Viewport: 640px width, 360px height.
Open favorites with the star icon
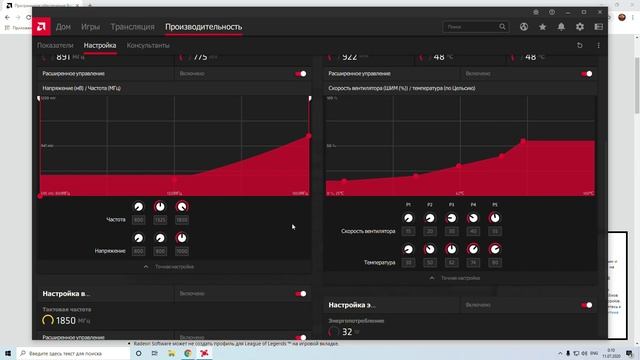pos(542,27)
